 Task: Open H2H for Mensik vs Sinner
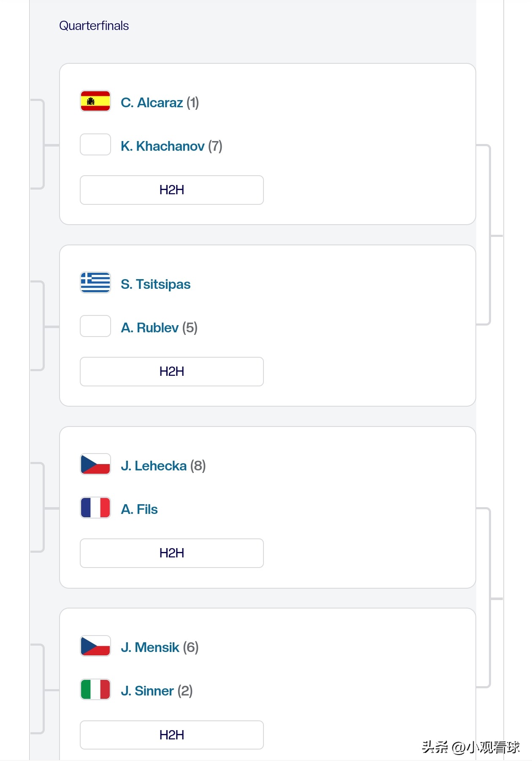[x=171, y=735]
